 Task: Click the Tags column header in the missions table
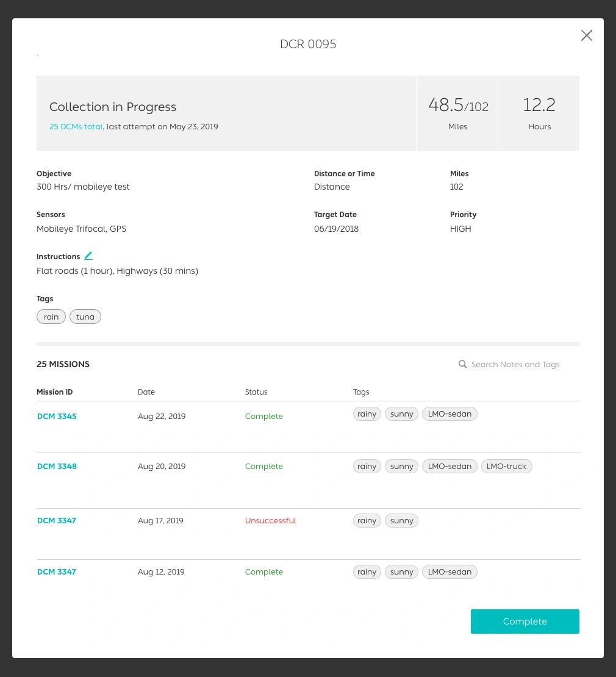coord(361,392)
